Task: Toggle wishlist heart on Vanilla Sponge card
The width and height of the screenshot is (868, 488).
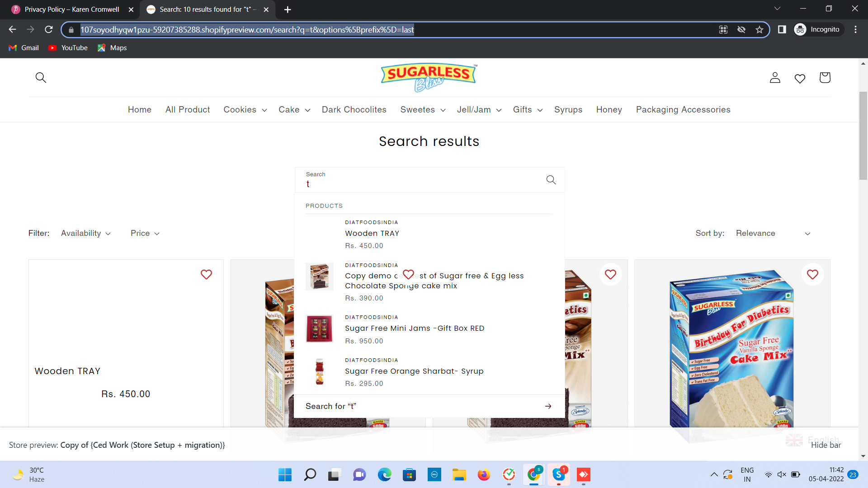Action: pyautogui.click(x=812, y=274)
